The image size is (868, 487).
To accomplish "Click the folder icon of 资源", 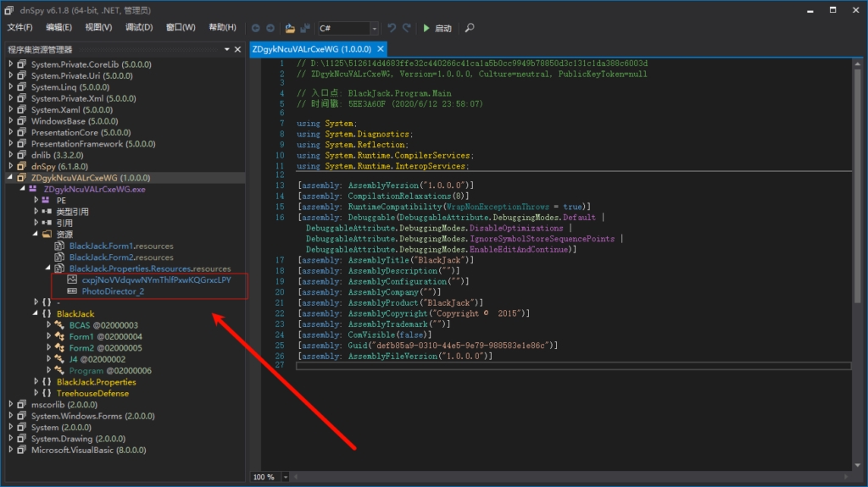I will click(x=47, y=234).
